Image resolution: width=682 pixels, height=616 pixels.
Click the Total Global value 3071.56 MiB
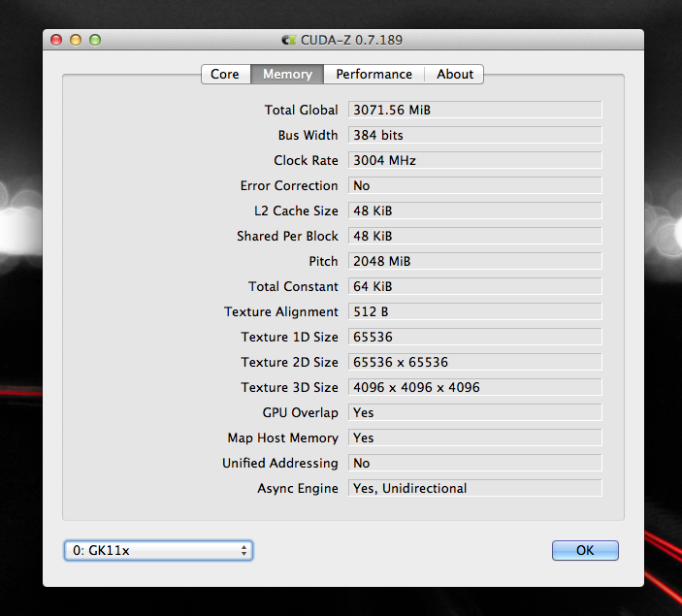point(475,110)
